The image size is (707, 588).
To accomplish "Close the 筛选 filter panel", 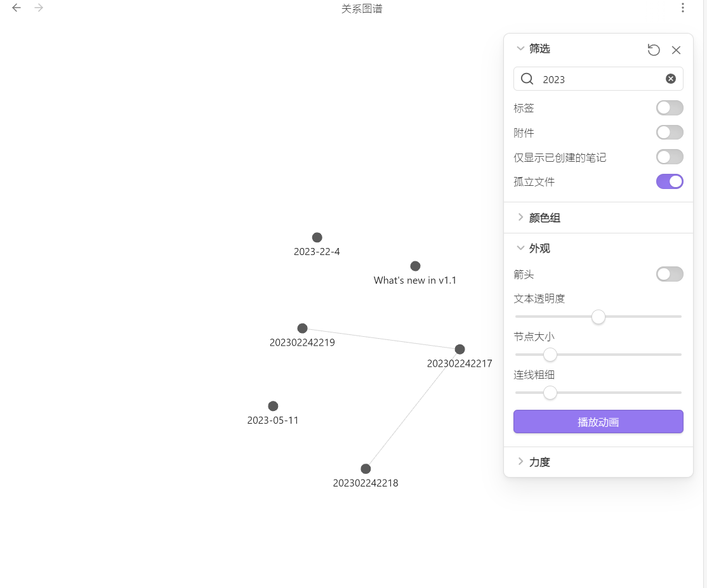I will click(x=676, y=49).
